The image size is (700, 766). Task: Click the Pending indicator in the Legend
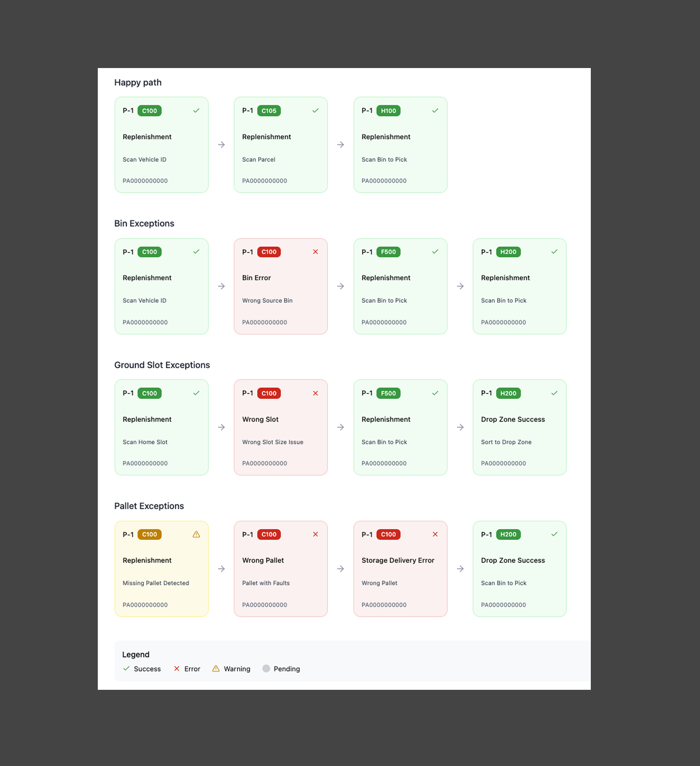(266, 669)
